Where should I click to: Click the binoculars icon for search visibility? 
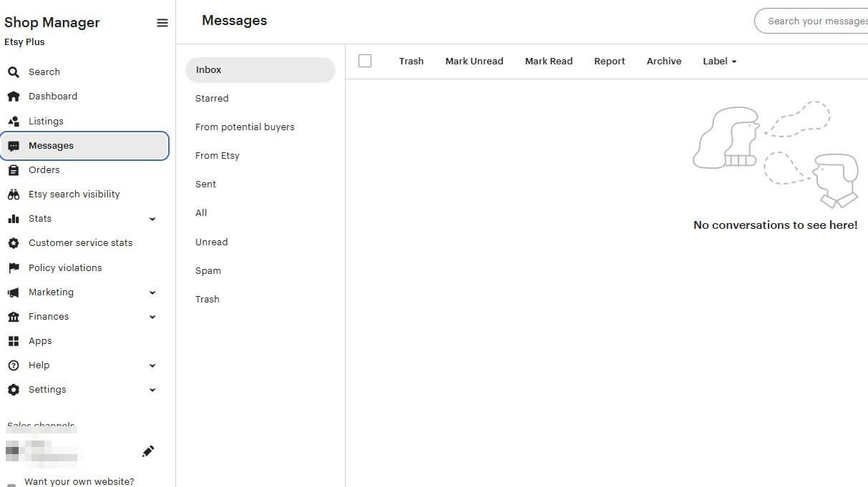click(x=13, y=195)
